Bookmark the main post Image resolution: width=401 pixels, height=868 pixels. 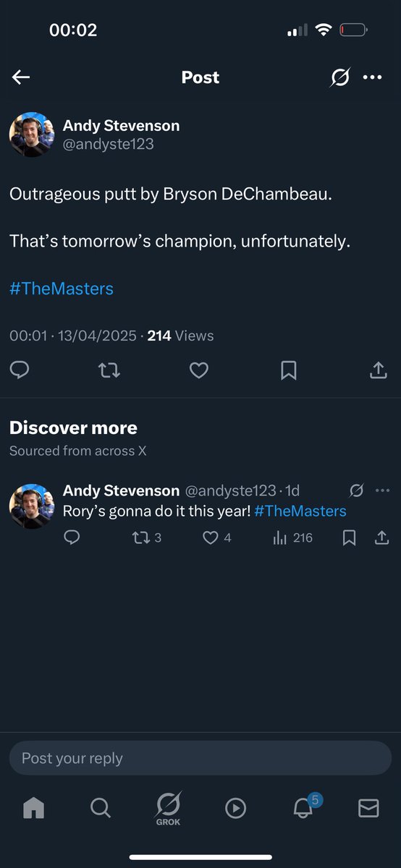click(x=288, y=370)
